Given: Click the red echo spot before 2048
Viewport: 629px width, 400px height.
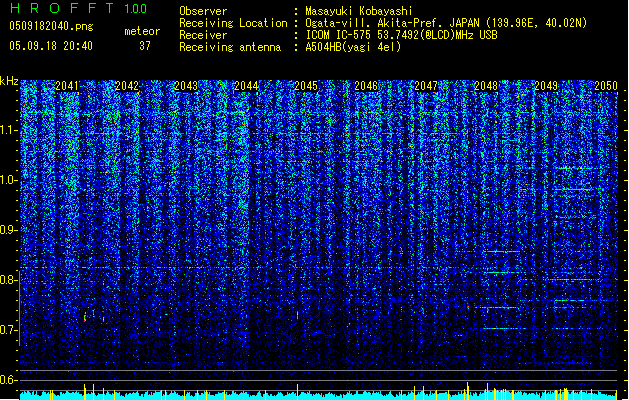Looking at the screenshot, I should coord(468,307).
